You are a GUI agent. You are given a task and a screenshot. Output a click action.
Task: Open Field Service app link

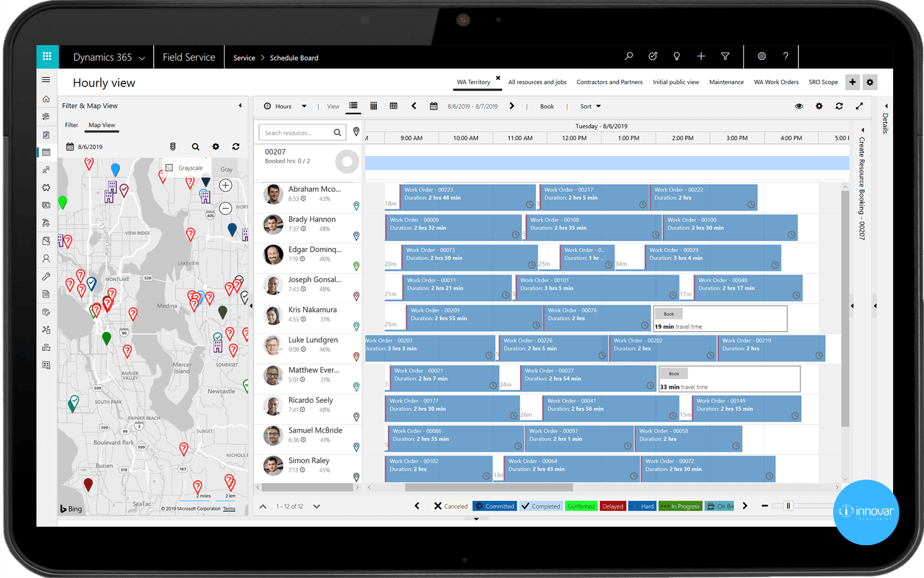(189, 57)
